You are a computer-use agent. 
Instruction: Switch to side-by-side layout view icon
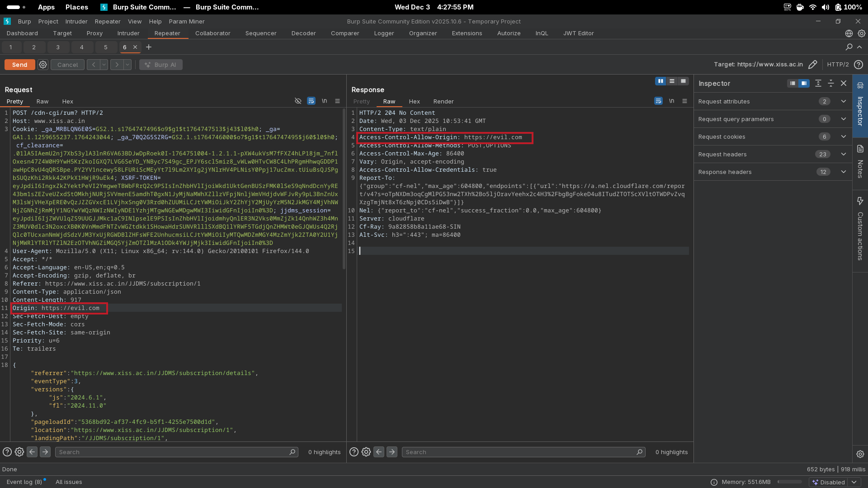[660, 81]
